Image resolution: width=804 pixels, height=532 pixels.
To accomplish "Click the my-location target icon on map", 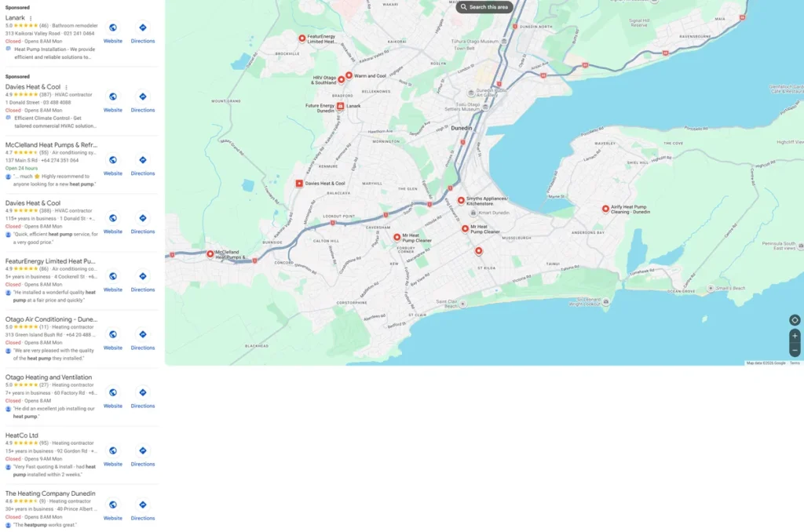I will click(x=795, y=320).
